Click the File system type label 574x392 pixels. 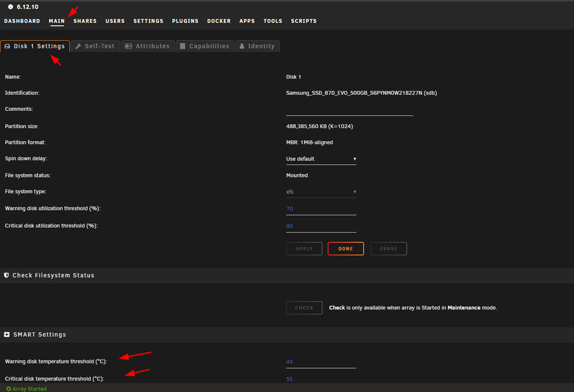pos(26,192)
